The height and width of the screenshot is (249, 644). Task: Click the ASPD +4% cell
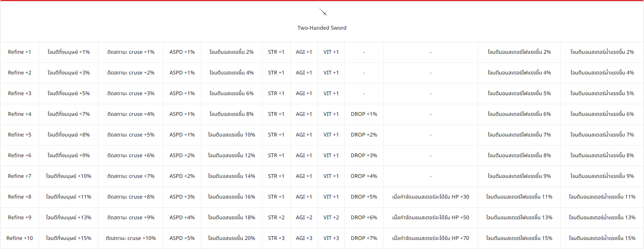pos(182,217)
